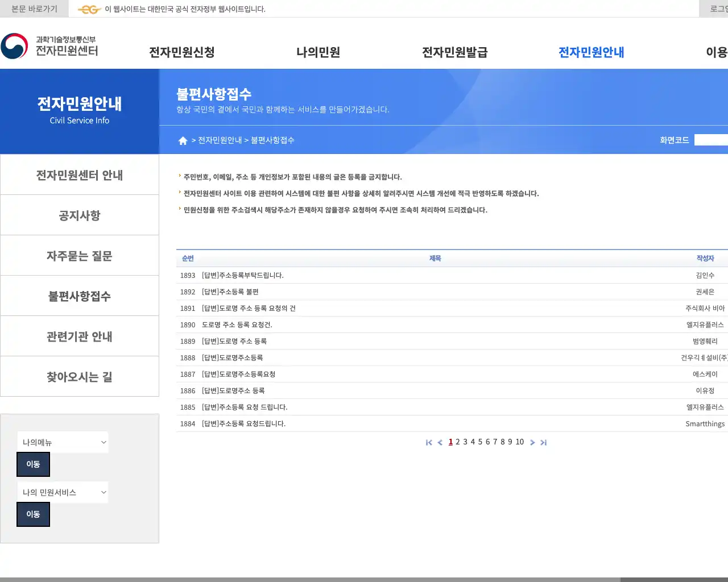Open post [답변]주소등록 요청 드립니다.
This screenshot has height=582, width=728.
tap(245, 407)
